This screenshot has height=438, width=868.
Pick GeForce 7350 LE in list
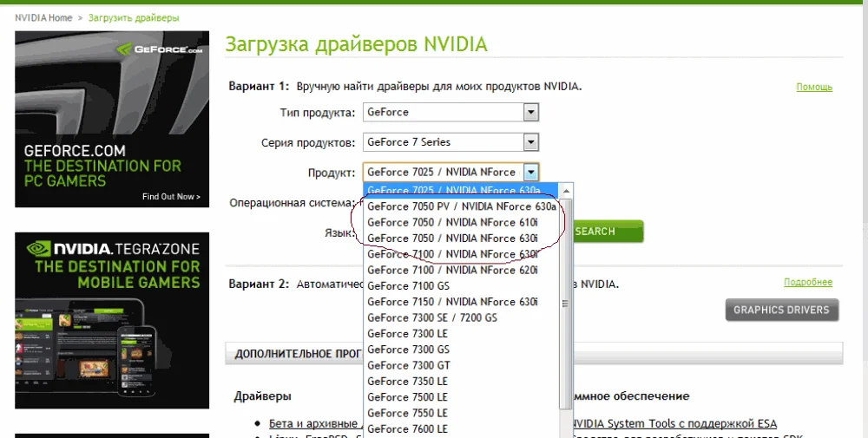click(462, 382)
